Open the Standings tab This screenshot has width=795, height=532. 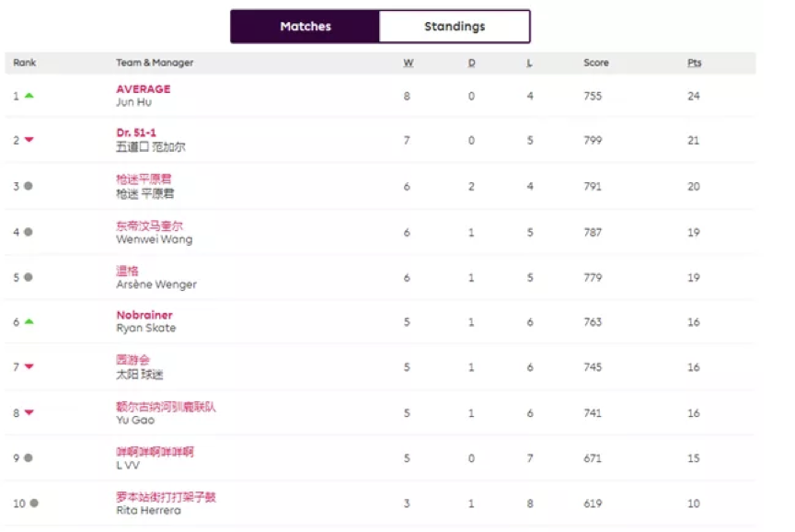pos(455,27)
